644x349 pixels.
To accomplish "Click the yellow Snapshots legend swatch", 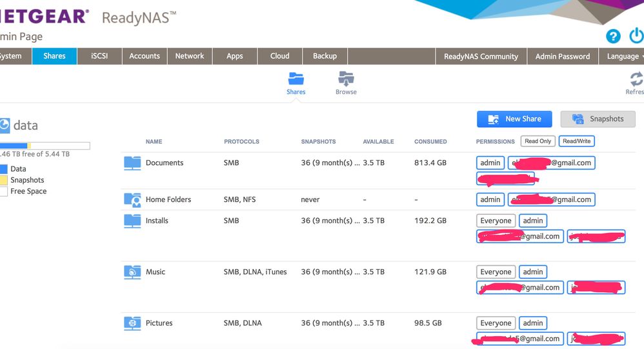I will click(x=4, y=180).
